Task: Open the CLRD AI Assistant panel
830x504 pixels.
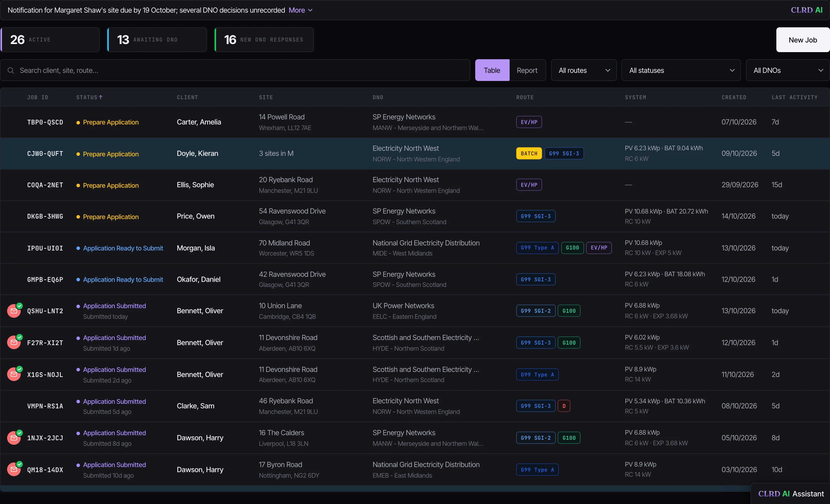Action: coord(791,494)
